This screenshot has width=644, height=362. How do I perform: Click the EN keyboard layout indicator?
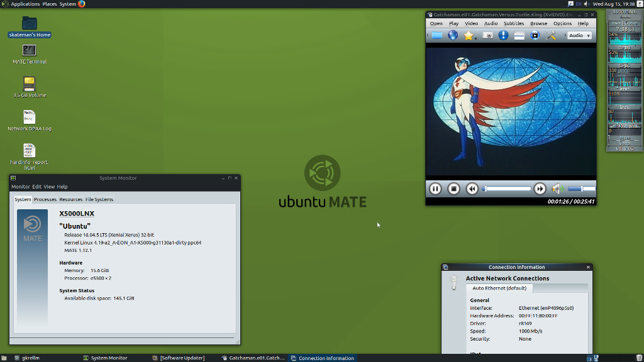click(x=579, y=4)
